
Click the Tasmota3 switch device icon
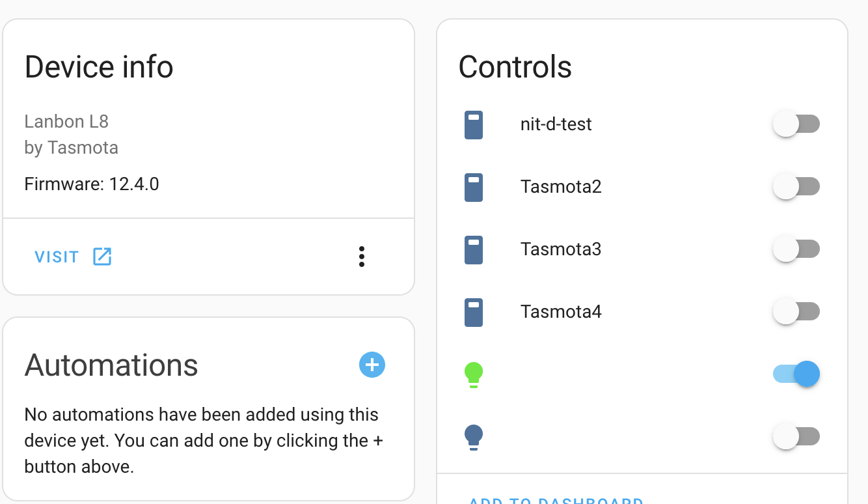point(473,249)
